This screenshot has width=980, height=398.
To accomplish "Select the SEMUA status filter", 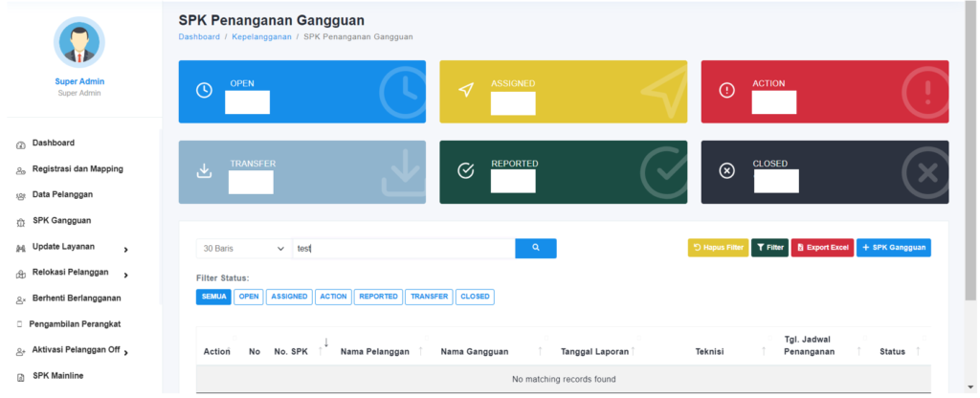I will point(213,297).
